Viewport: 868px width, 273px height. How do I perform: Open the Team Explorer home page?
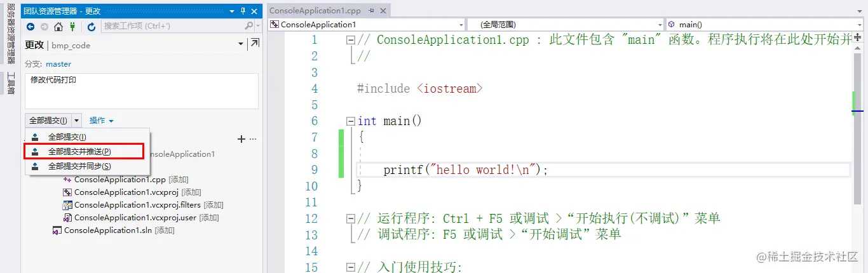(58, 27)
